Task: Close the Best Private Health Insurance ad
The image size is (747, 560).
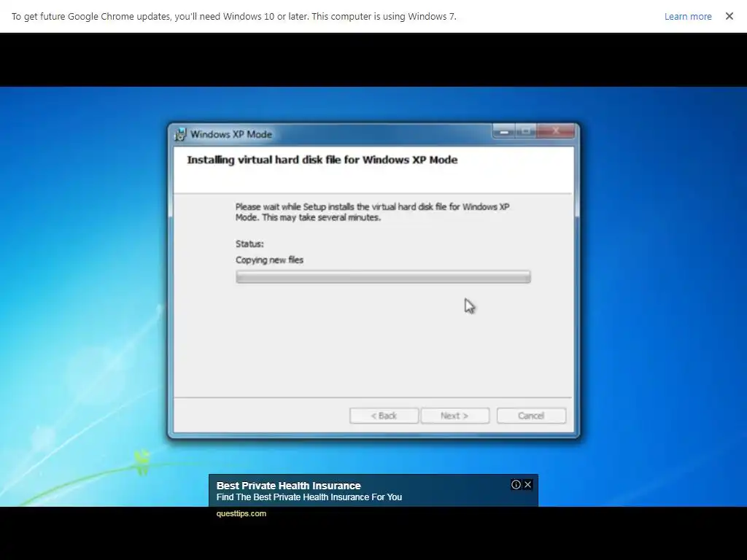Action: click(527, 485)
